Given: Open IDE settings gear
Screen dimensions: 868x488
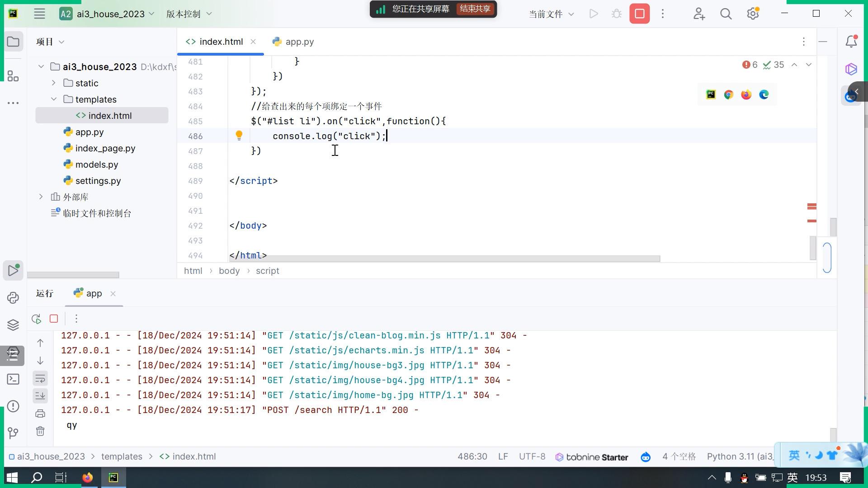Looking at the screenshot, I should coord(753,14).
